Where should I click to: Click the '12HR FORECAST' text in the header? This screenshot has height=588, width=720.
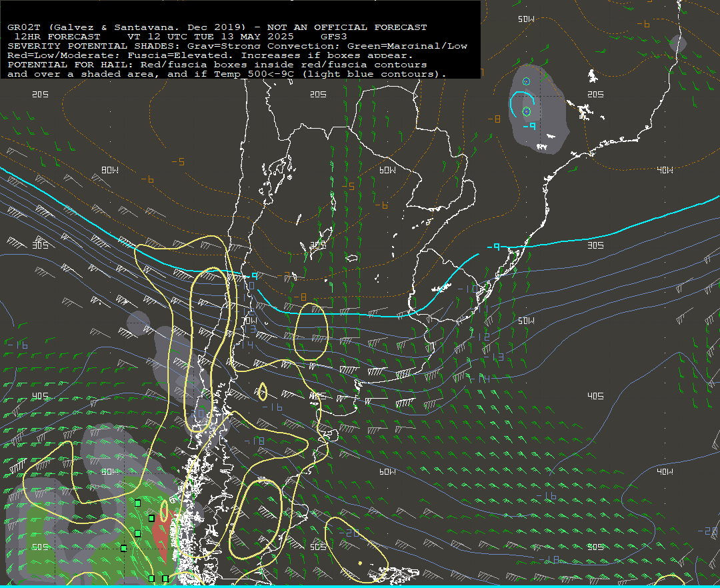point(57,37)
